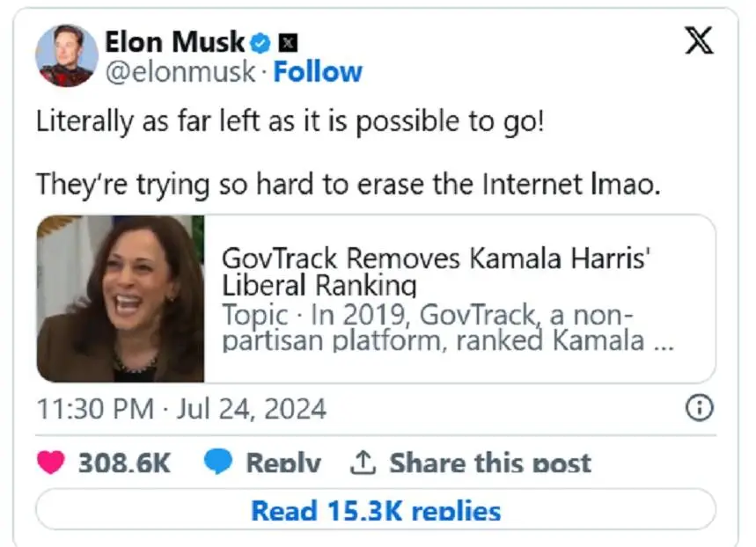The height and width of the screenshot is (547, 756).
Task: Open the info circle icon beside timestamp
Action: tap(700, 408)
